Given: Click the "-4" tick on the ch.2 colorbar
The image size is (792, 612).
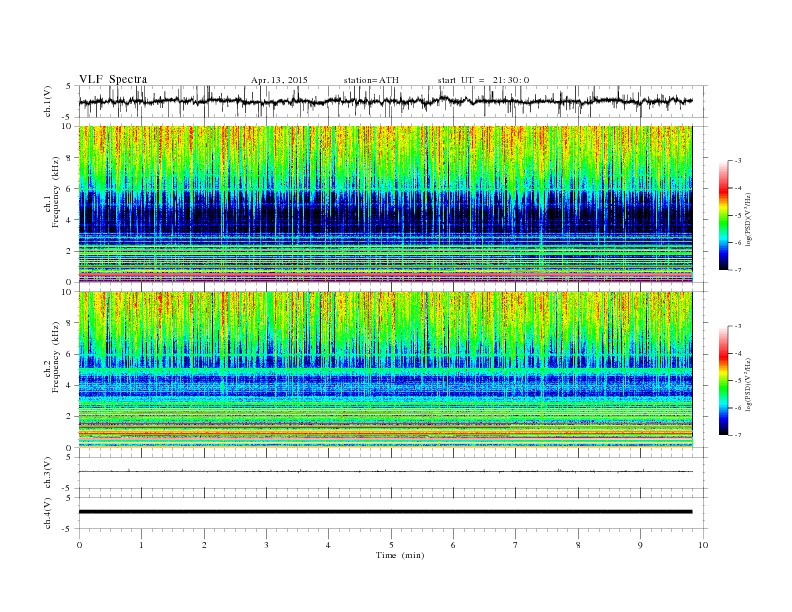Looking at the screenshot, I should point(737,353).
